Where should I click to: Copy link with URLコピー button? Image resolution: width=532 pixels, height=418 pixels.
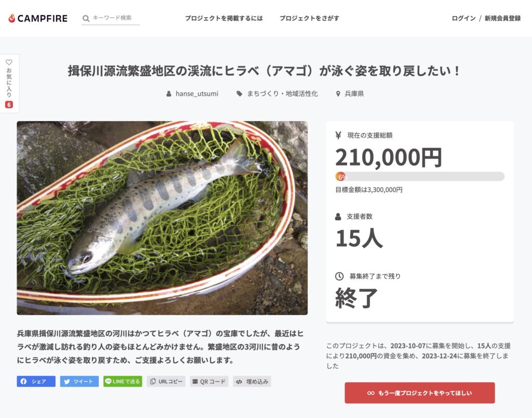[x=166, y=381]
